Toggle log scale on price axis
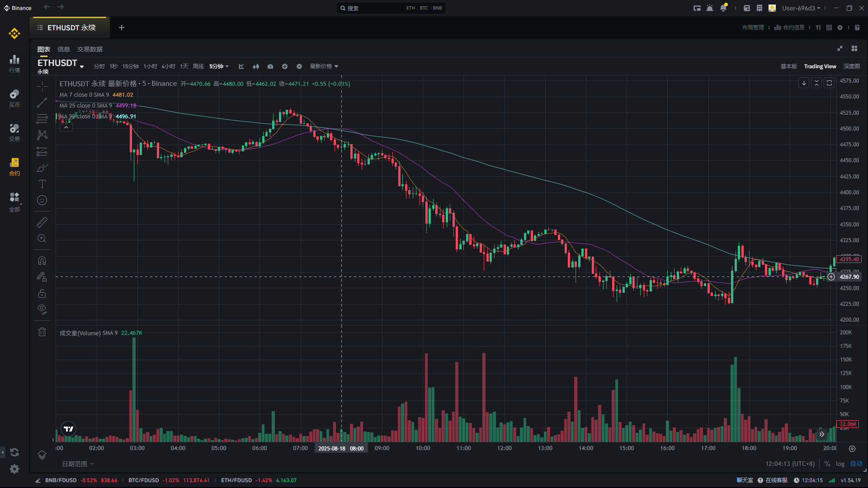Image resolution: width=868 pixels, height=488 pixels. [x=840, y=464]
